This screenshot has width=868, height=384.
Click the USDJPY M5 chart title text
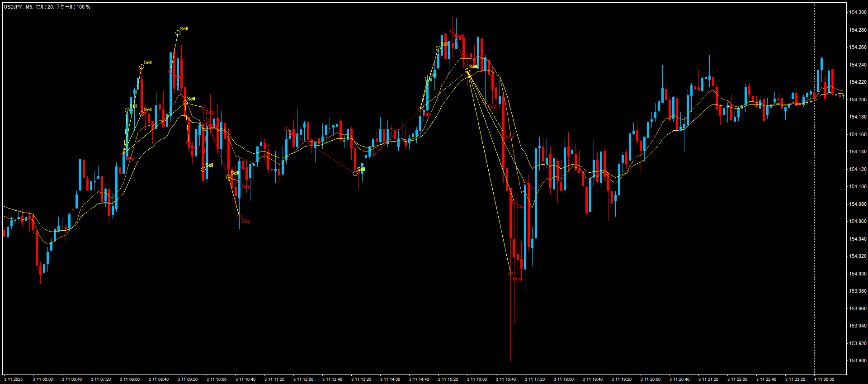point(47,7)
